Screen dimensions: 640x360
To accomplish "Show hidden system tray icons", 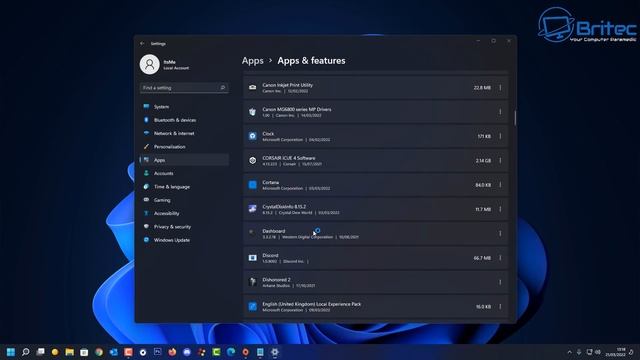I will tap(569, 352).
